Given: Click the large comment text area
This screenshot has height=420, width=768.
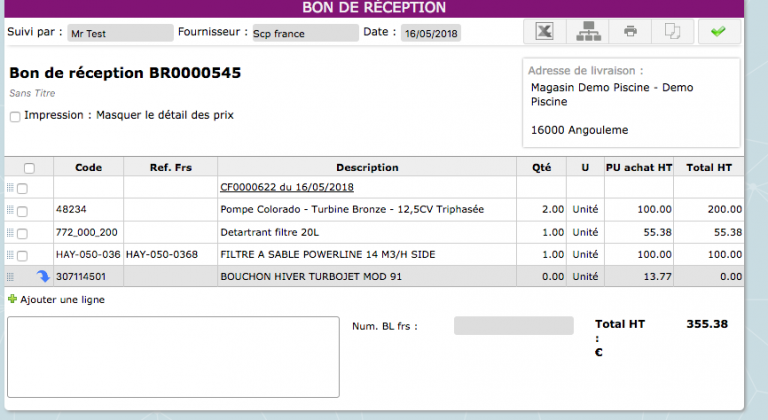Looking at the screenshot, I should click(x=173, y=357).
